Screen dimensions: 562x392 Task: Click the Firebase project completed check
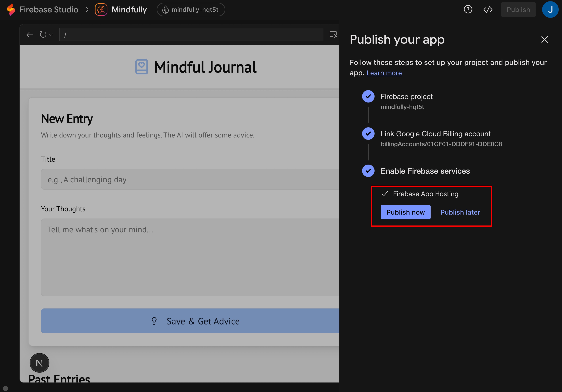[368, 96]
